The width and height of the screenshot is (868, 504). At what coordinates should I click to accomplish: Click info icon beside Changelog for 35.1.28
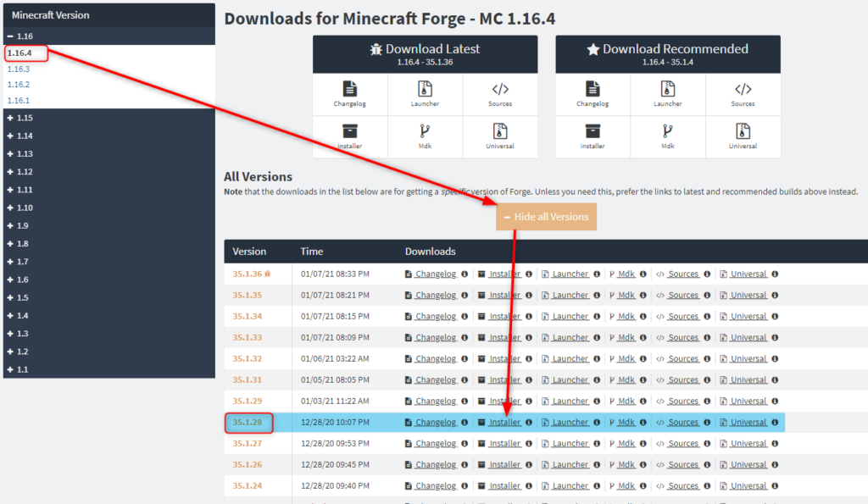[465, 422]
